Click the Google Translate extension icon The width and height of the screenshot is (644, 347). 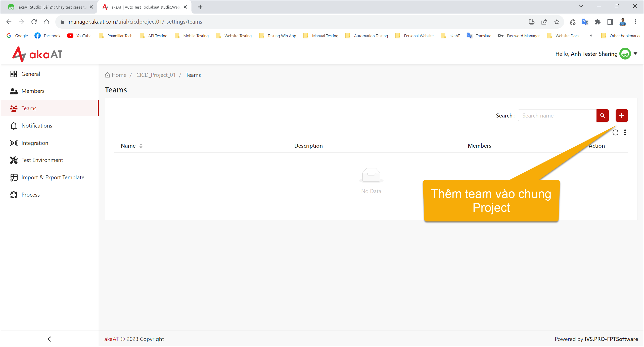click(585, 22)
